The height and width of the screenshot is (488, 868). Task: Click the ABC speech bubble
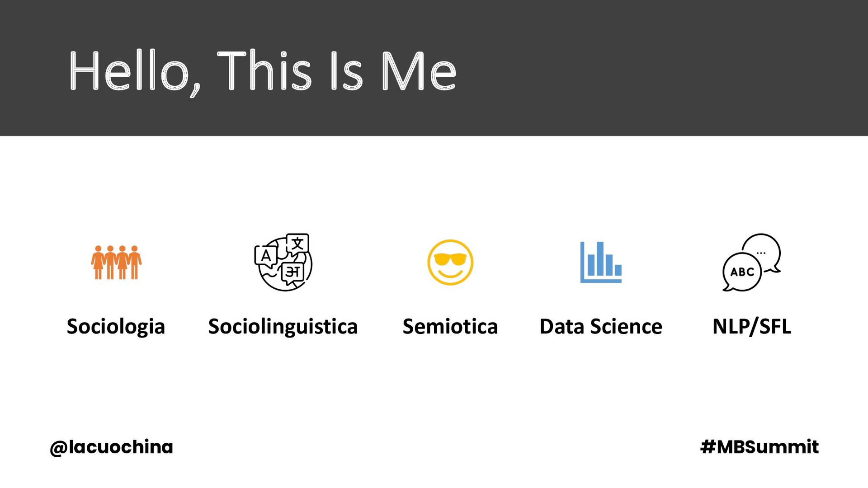(x=742, y=272)
